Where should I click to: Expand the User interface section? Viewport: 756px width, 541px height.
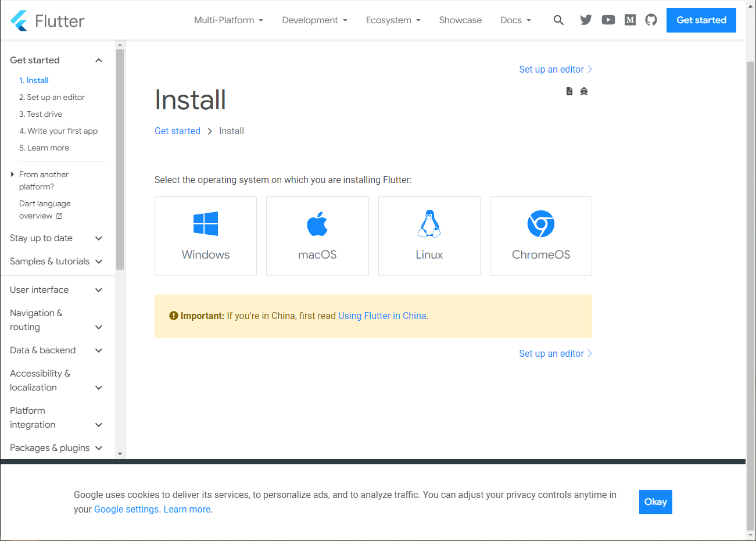[56, 290]
